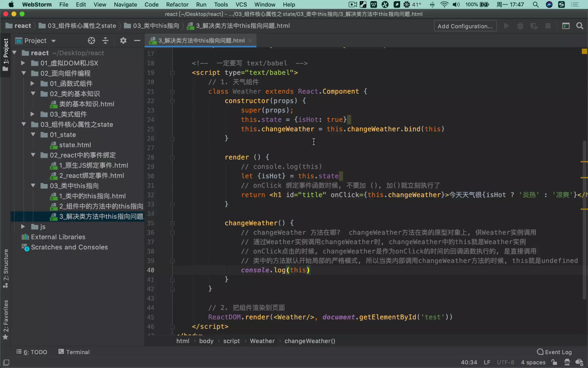This screenshot has width=588, height=368.
Task: Select External Libraries node
Action: point(54,237)
